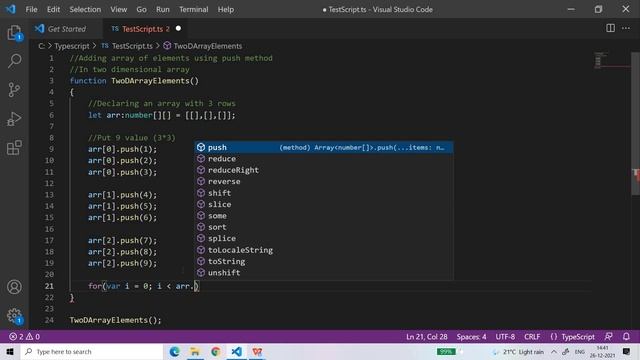
Task: Open the Explorer view in activity bar
Action: [14, 33]
